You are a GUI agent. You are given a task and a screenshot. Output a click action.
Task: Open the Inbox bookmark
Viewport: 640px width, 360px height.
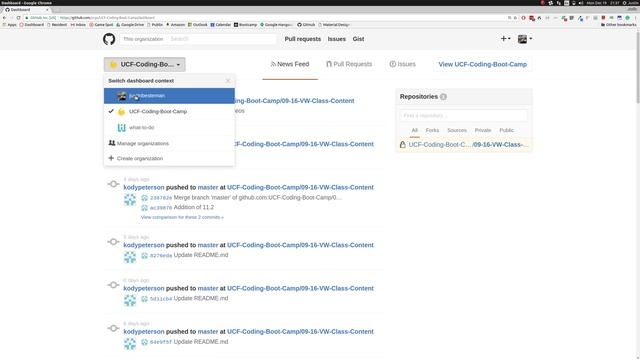point(78,25)
